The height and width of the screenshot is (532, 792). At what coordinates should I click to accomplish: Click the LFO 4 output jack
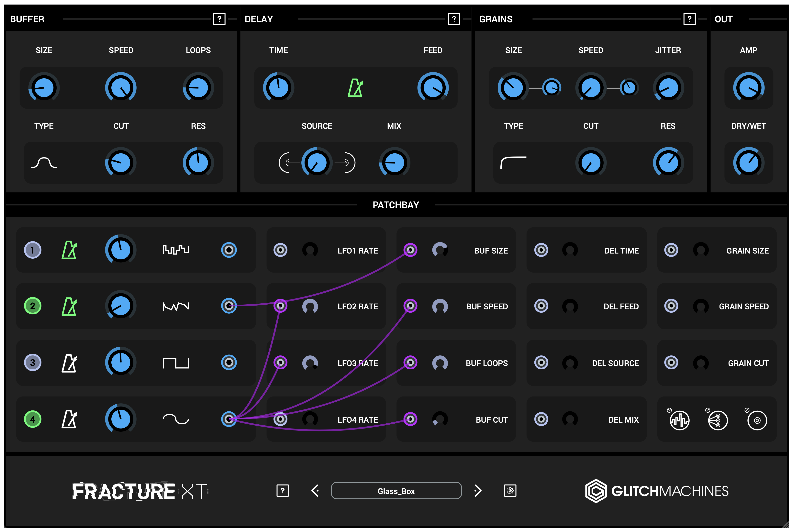229,419
